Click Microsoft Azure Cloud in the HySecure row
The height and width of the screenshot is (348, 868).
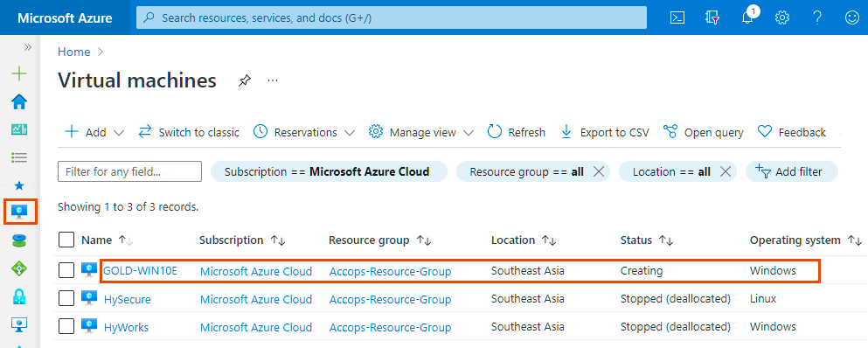click(x=256, y=299)
